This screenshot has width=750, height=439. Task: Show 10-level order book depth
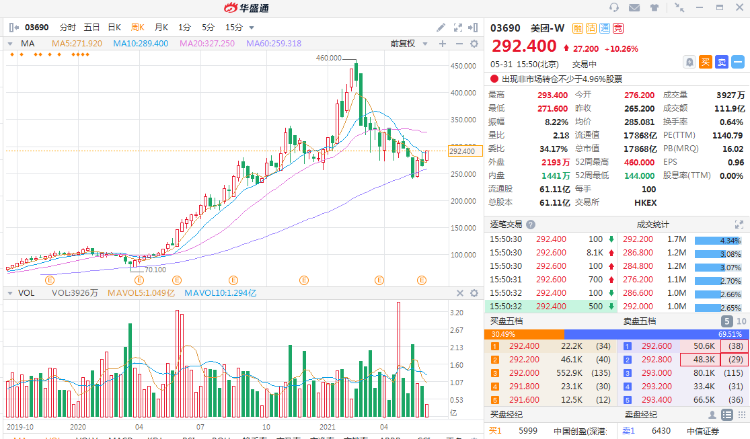[741, 321]
